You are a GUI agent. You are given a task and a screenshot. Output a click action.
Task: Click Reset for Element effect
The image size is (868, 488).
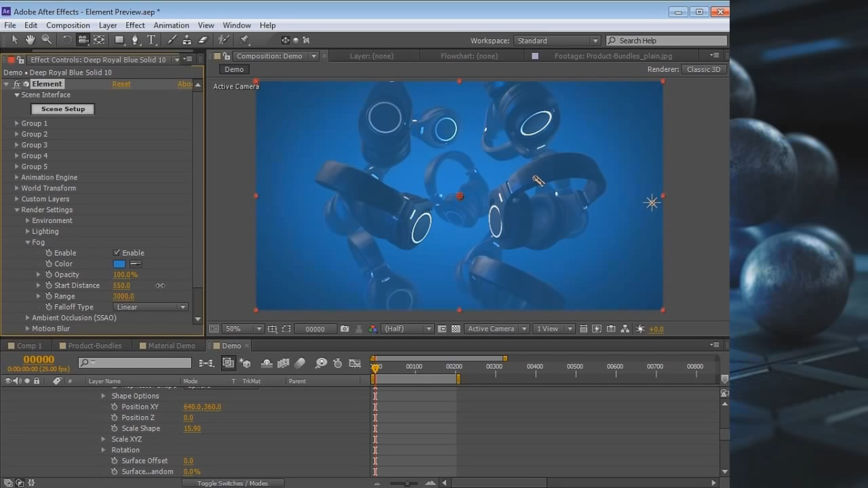[121, 84]
